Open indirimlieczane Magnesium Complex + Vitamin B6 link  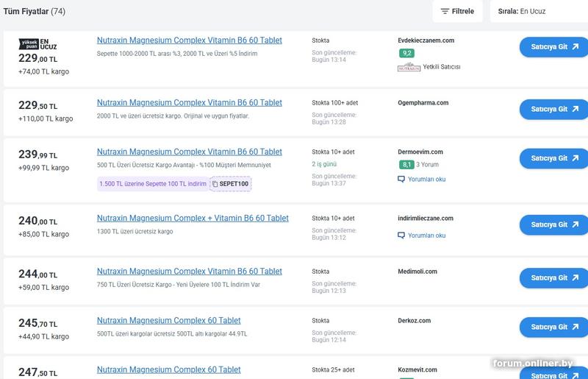(x=193, y=219)
